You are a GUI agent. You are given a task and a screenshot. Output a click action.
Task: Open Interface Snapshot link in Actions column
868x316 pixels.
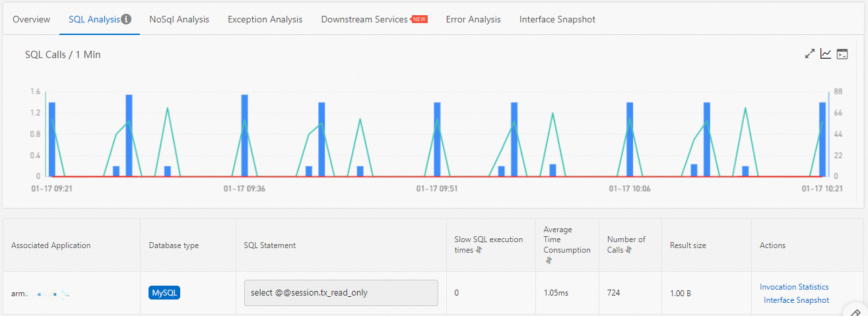(796, 300)
